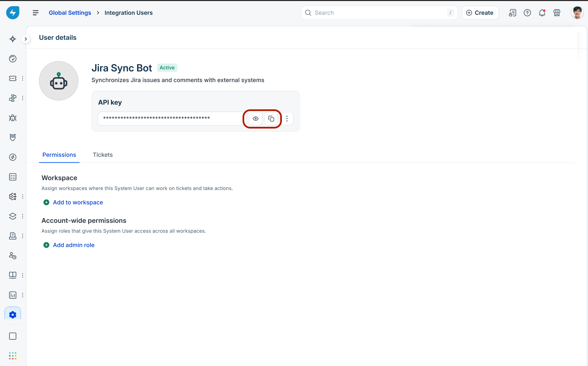
Task: Open the dashboard gauge icon in sidebar
Action: pyautogui.click(x=13, y=59)
